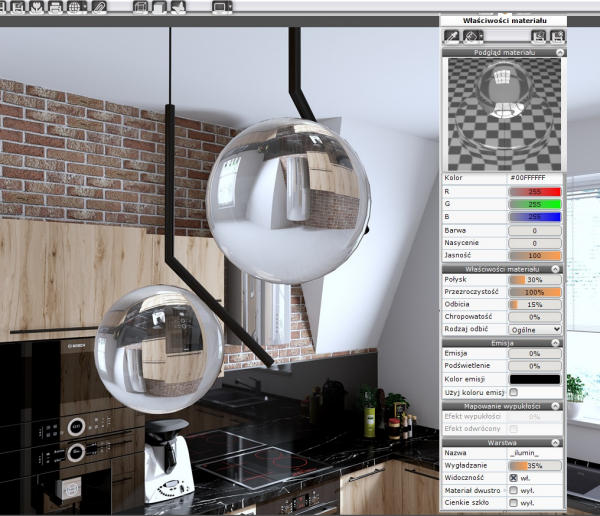Viewport: 600px width, 516px height.
Task: Click the flower/tulip icon in top toolbar
Action: pos(36,7)
